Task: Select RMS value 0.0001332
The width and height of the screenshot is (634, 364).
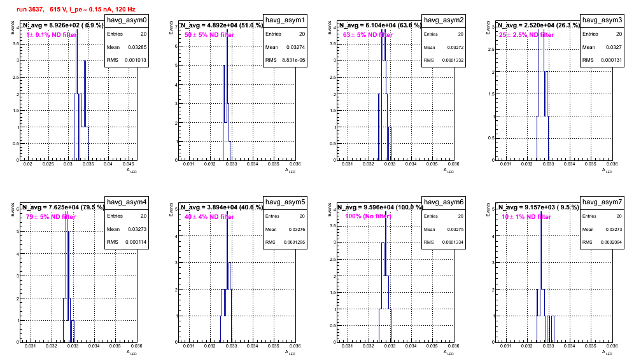Action: [453, 60]
